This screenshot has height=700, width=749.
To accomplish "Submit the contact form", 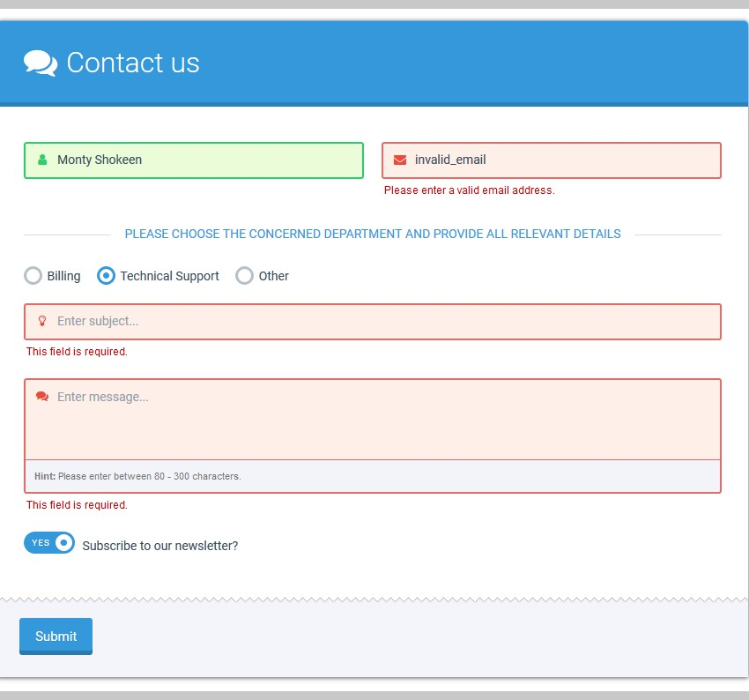I will tap(56, 637).
